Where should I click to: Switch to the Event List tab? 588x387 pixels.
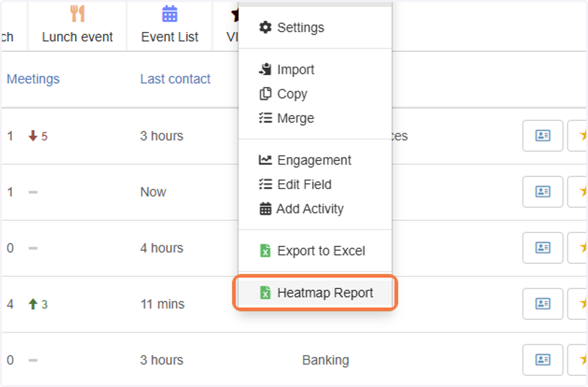point(170,25)
